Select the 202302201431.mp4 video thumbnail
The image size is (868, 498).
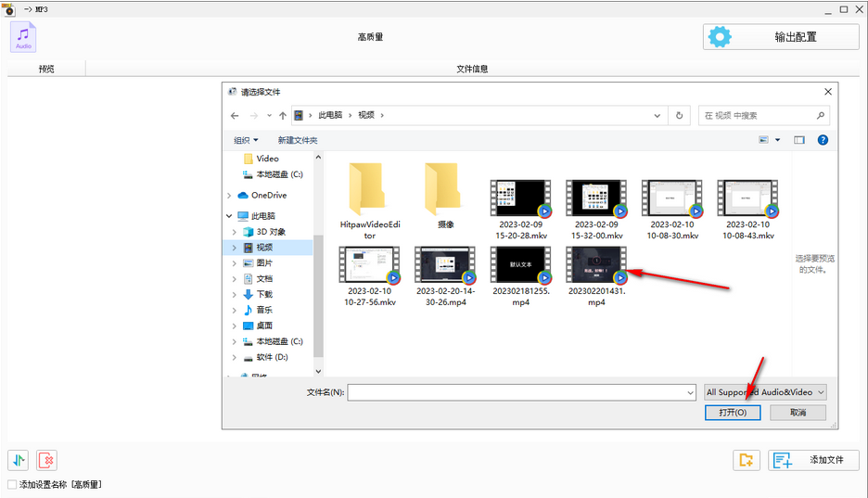[x=596, y=265]
